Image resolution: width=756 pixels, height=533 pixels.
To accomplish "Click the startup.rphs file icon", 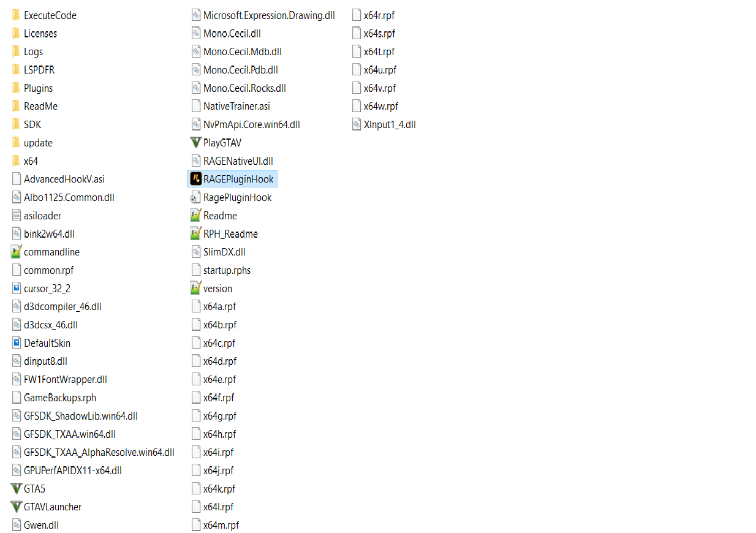I will coord(196,270).
